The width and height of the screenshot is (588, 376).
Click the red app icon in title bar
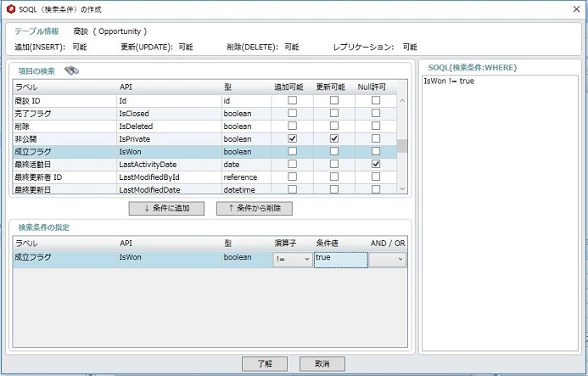[x=11, y=9]
